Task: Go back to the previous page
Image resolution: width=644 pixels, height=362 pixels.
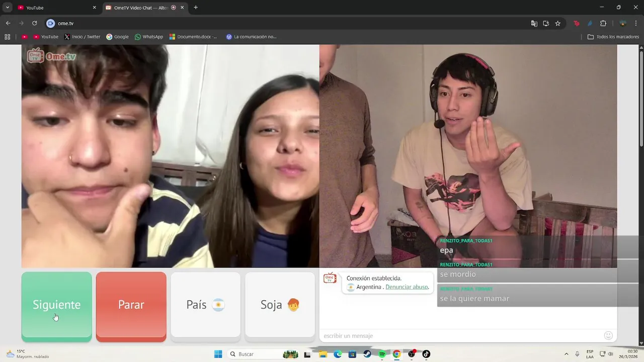Action: [x=8, y=23]
